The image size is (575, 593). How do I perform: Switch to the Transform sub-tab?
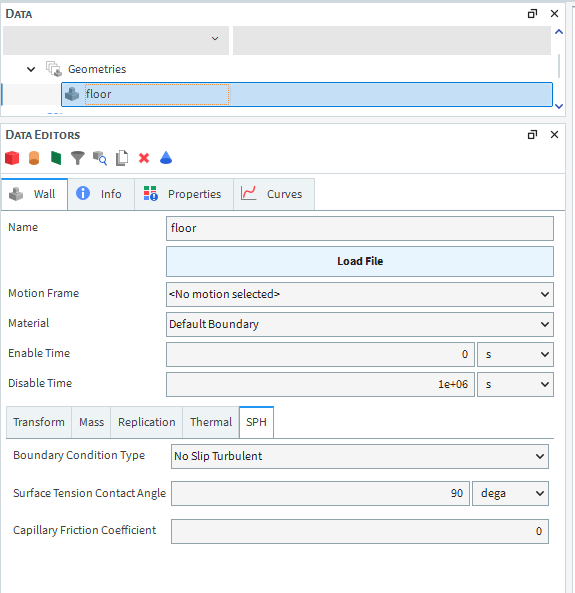39,422
